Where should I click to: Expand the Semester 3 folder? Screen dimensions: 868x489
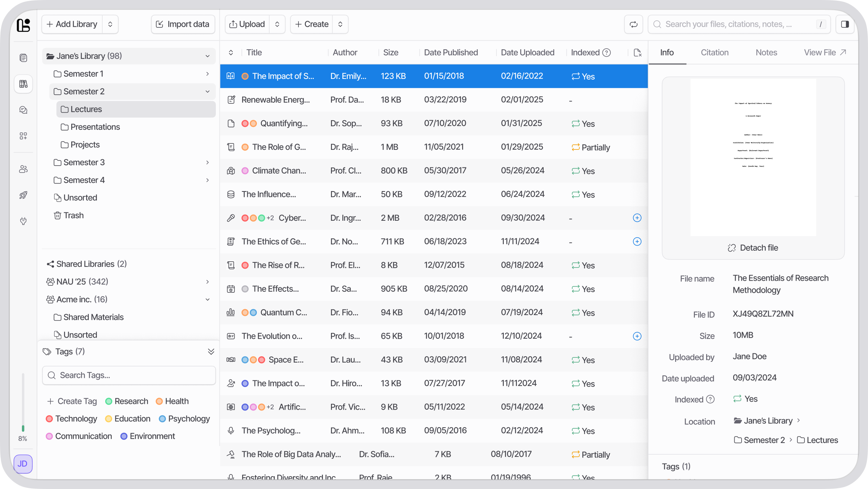point(207,162)
